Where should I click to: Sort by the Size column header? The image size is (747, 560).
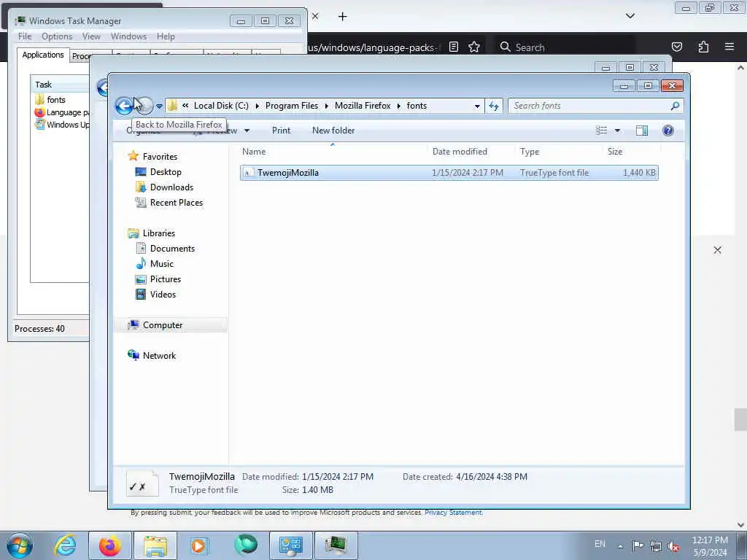coord(614,152)
